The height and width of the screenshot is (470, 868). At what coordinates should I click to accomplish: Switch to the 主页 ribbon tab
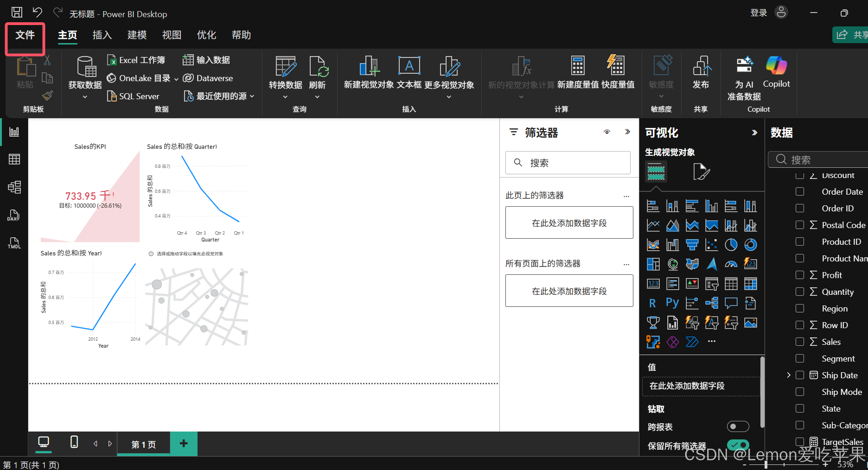pyautogui.click(x=68, y=35)
